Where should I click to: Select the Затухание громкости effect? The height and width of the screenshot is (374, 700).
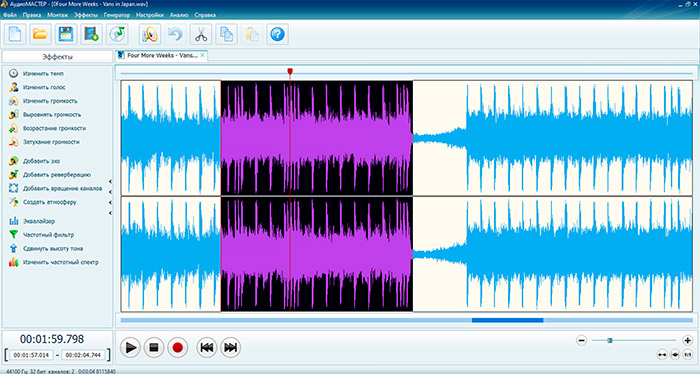pyautogui.click(x=51, y=142)
